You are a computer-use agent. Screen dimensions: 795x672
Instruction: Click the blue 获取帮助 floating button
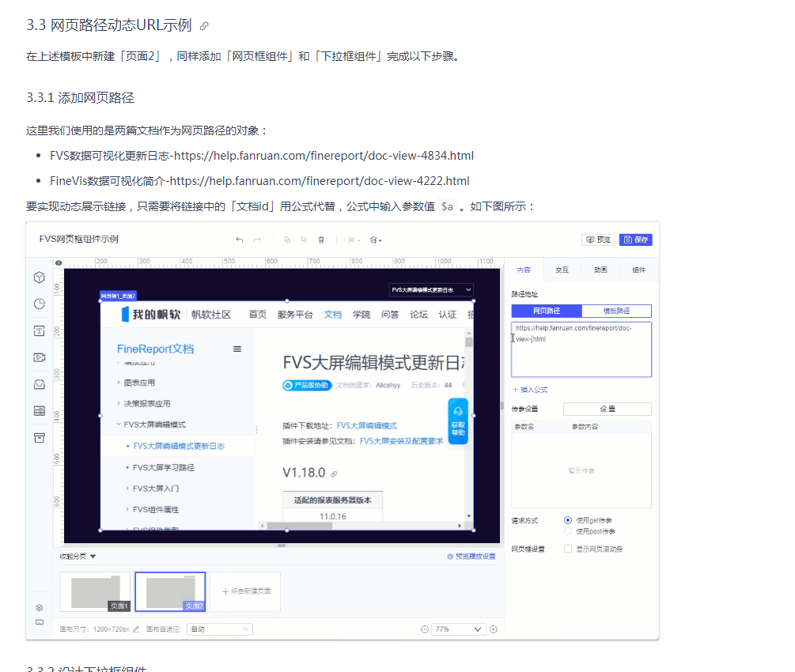click(458, 421)
